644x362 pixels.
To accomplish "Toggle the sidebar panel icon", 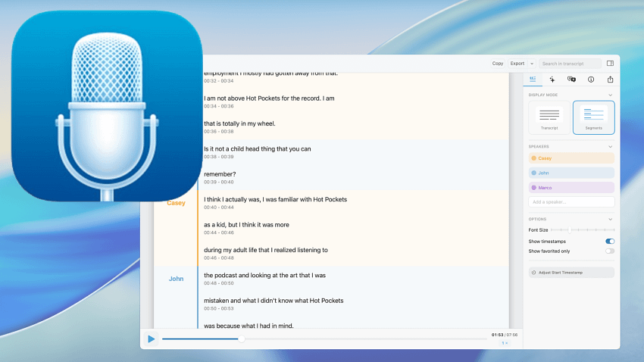I will (610, 63).
